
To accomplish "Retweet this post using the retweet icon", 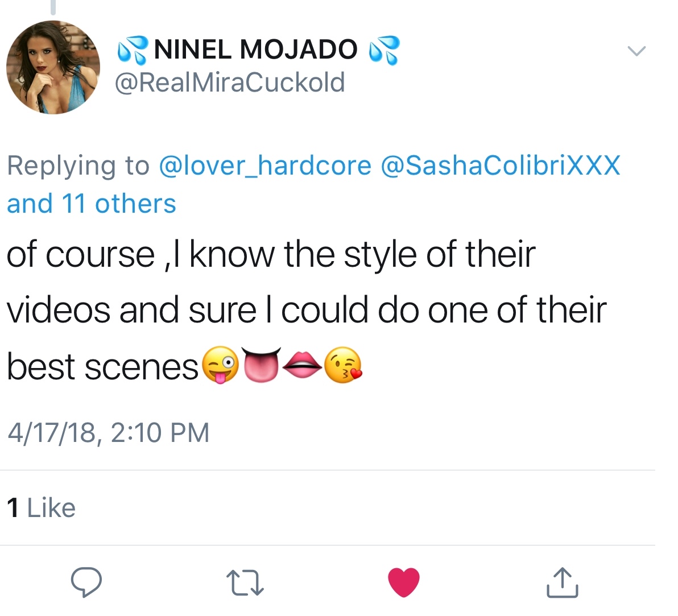I will pyautogui.click(x=245, y=583).
